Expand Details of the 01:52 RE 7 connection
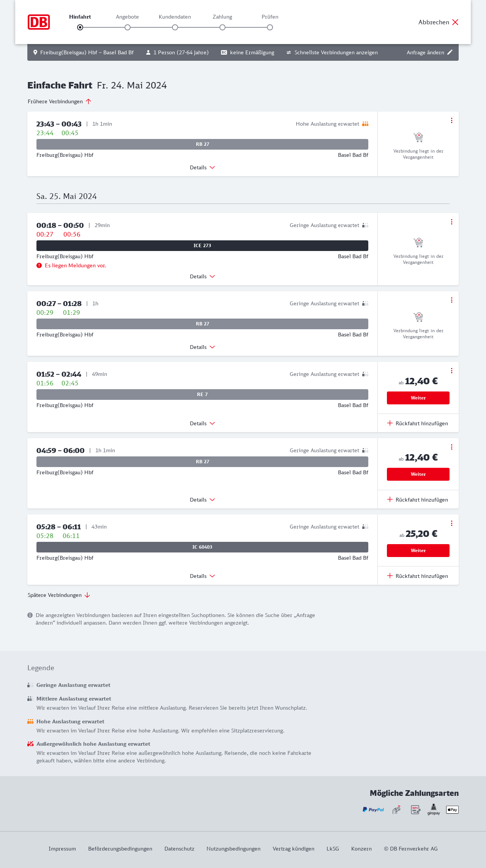The height and width of the screenshot is (868, 486). 202,423
